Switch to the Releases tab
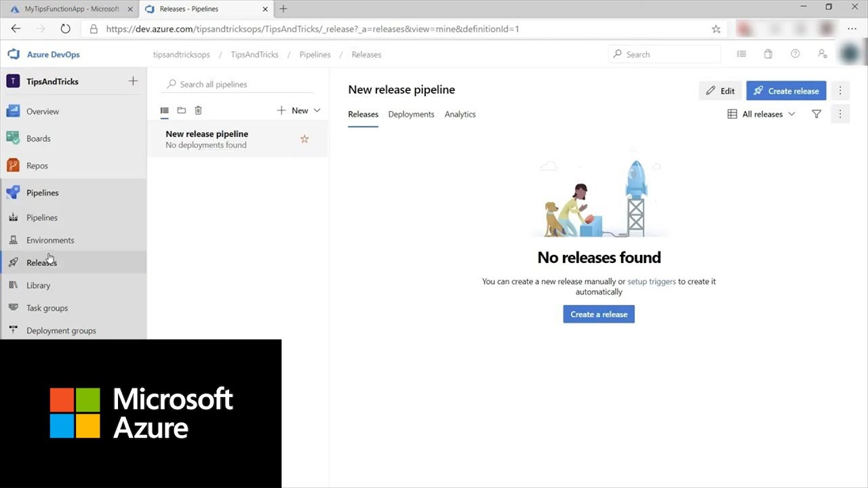868x488 pixels. pyautogui.click(x=363, y=115)
